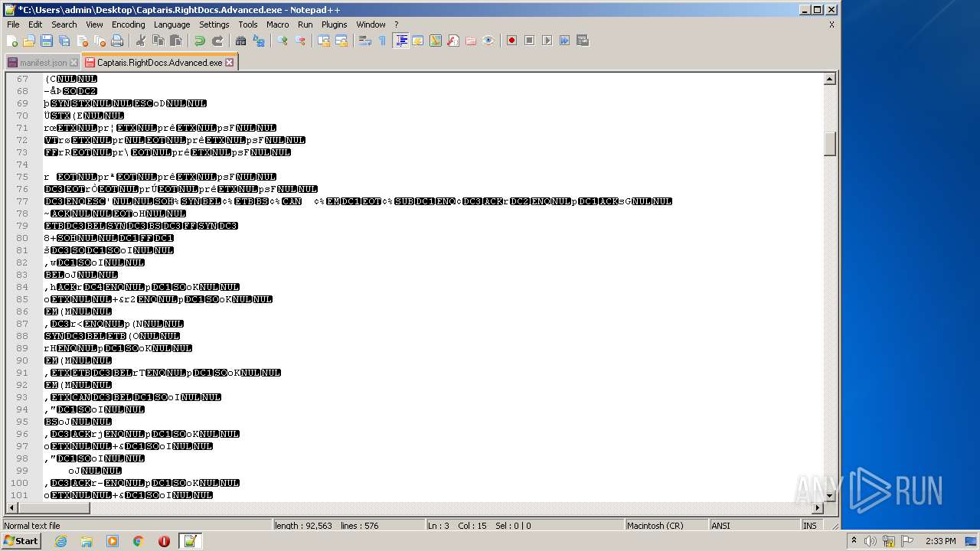The image size is (980, 551).
Task: Open the Settings menu
Action: click(x=214, y=24)
